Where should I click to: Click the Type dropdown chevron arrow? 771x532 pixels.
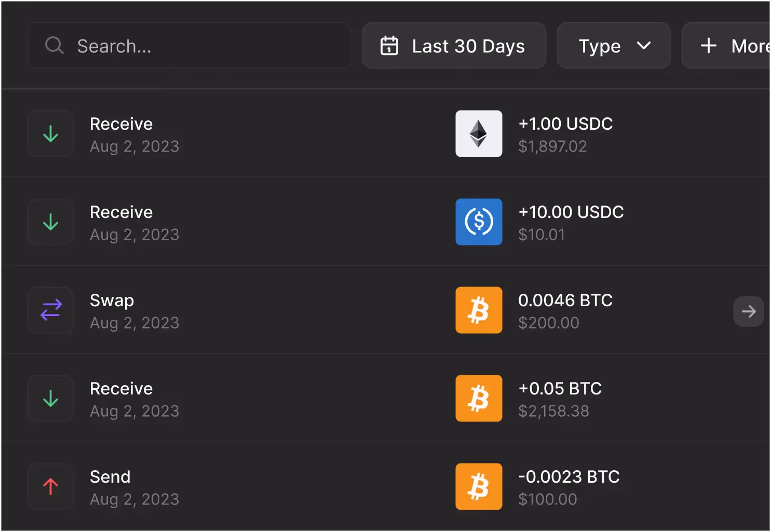[643, 46]
